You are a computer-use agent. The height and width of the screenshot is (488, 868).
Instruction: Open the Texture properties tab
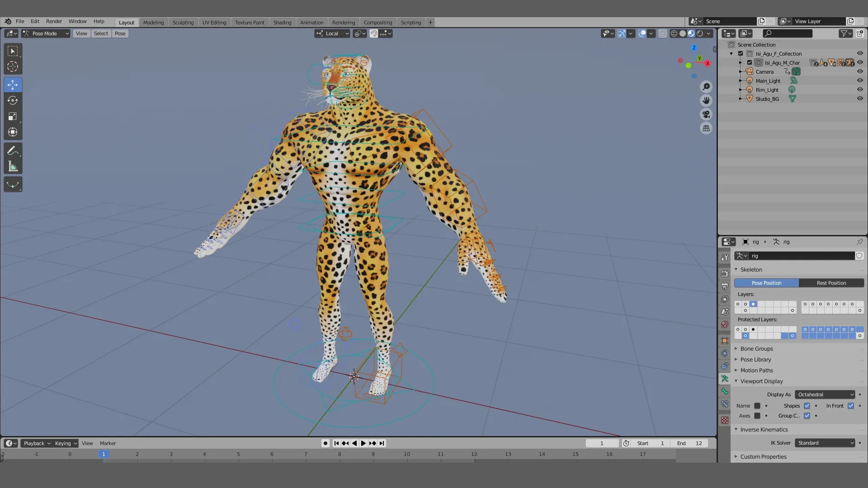click(725, 420)
